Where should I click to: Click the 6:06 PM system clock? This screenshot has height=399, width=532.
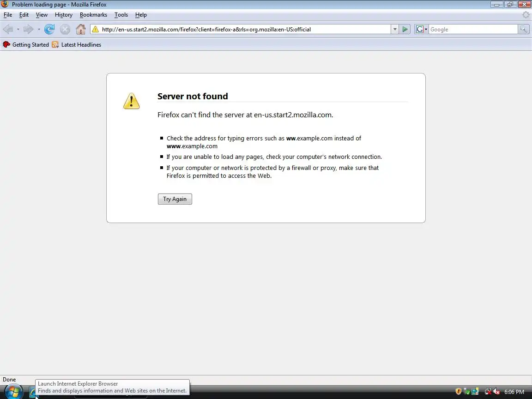point(514,392)
